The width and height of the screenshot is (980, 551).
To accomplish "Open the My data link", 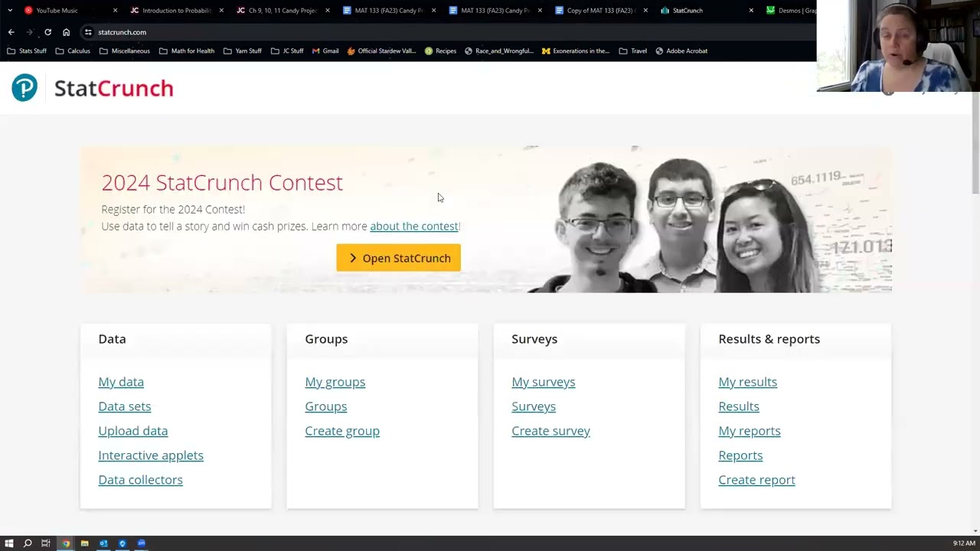I will (121, 382).
